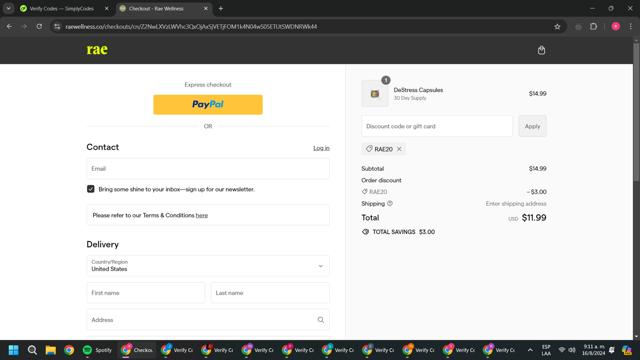Open the Chrome profile avatar
This screenshot has width=640, height=360.
[616, 27]
